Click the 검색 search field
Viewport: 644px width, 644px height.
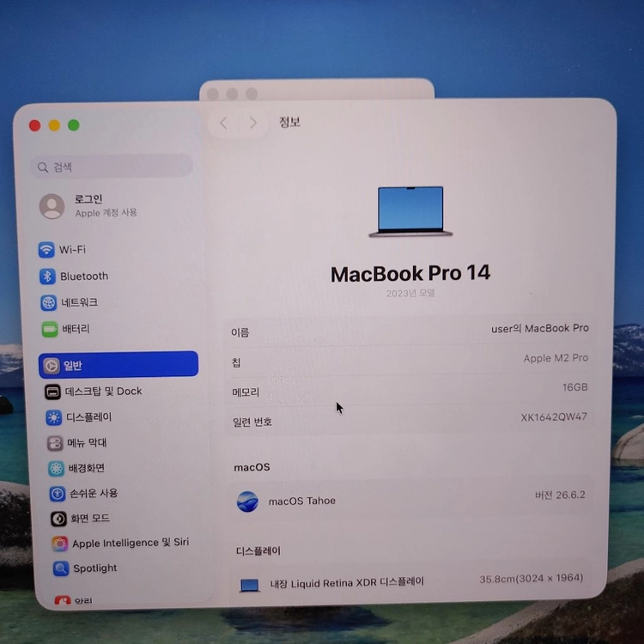coord(112,167)
